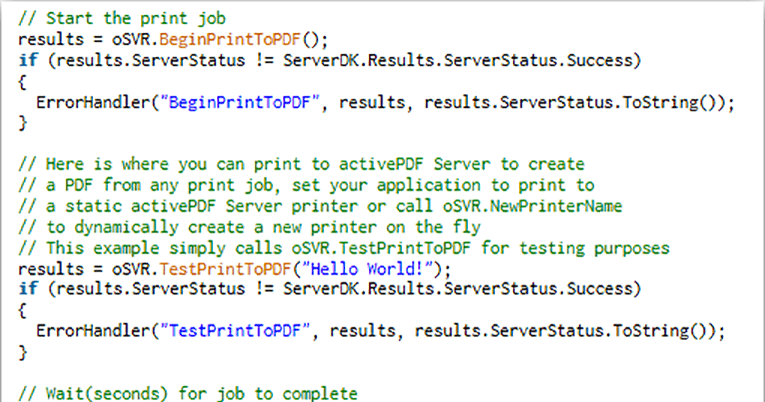Click ToString() on the BeginPrintToPDF ErrorHandler line
This screenshot has height=402, width=765.
click(669, 102)
